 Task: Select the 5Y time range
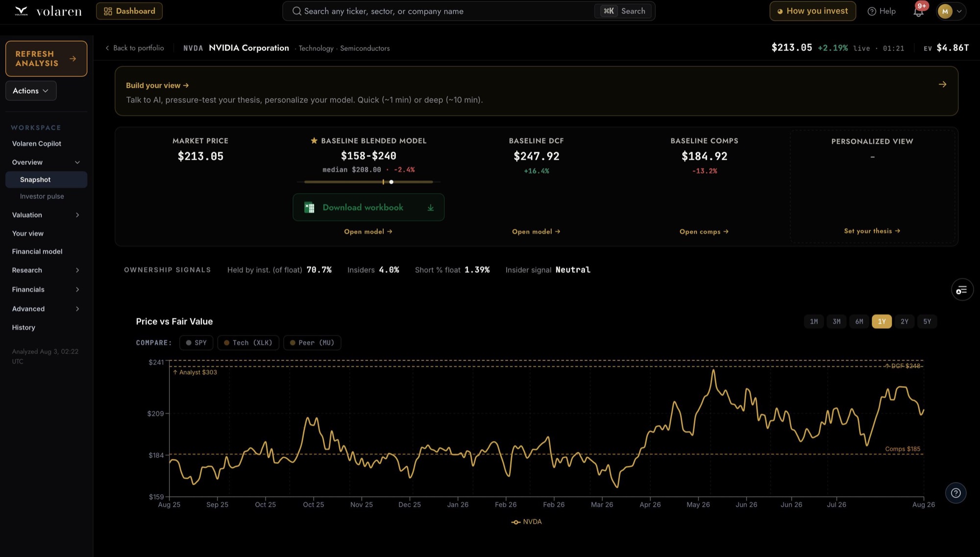[x=927, y=321]
